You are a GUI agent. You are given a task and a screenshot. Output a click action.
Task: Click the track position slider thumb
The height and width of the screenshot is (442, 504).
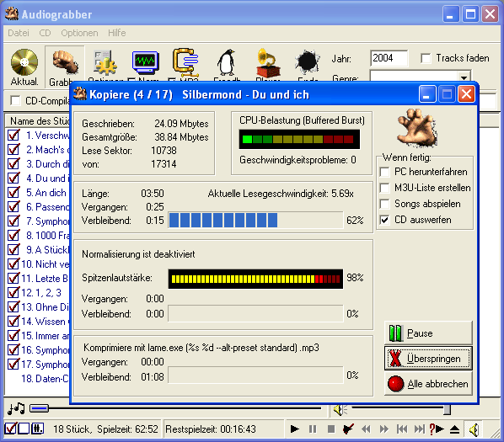(39, 408)
